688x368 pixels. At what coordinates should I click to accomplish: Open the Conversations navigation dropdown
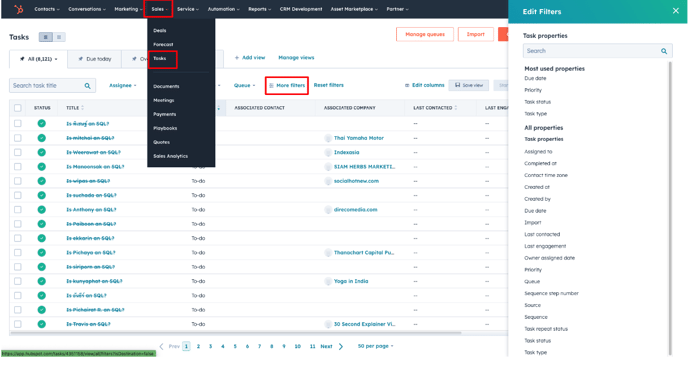click(x=87, y=9)
